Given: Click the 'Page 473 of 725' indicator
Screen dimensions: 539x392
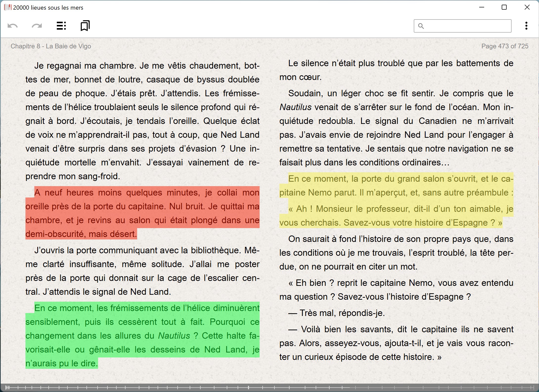Looking at the screenshot, I should pyautogui.click(x=505, y=46).
